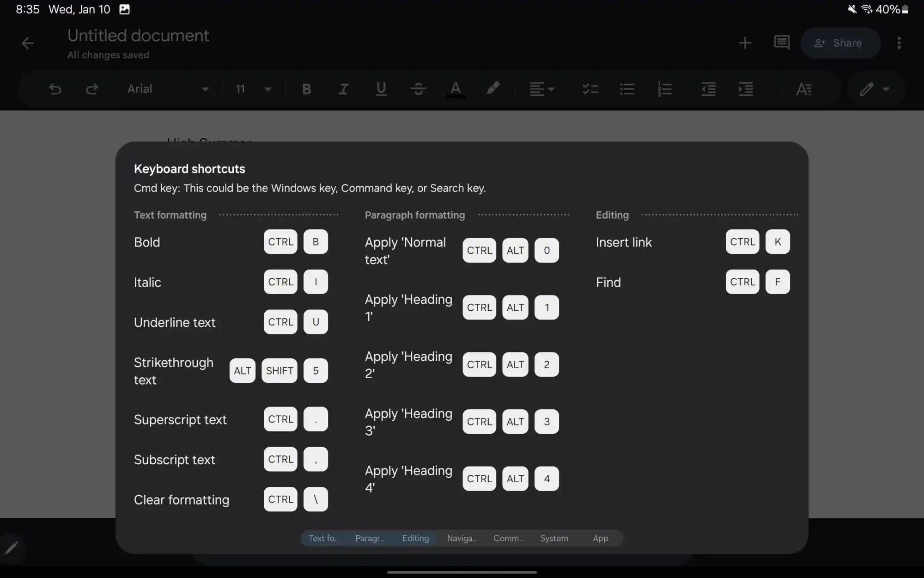Click the Superscript text label
The image size is (924, 578).
tap(180, 420)
